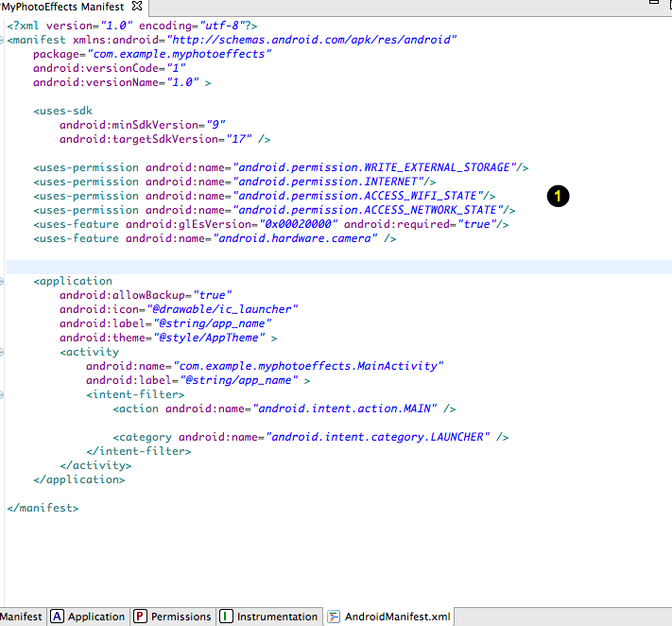The height and width of the screenshot is (626, 672).
Task: Close the MyPhotoEffects Manifest editor tab
Action: (x=137, y=6)
